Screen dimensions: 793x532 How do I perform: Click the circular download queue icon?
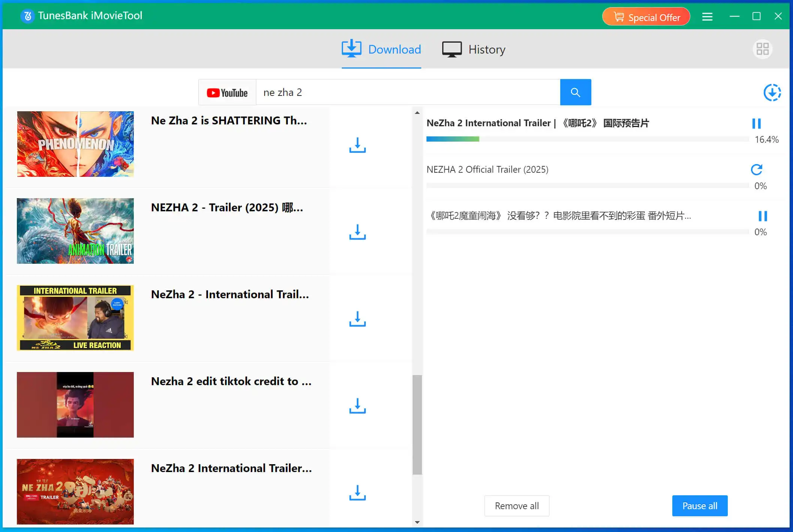[772, 93]
